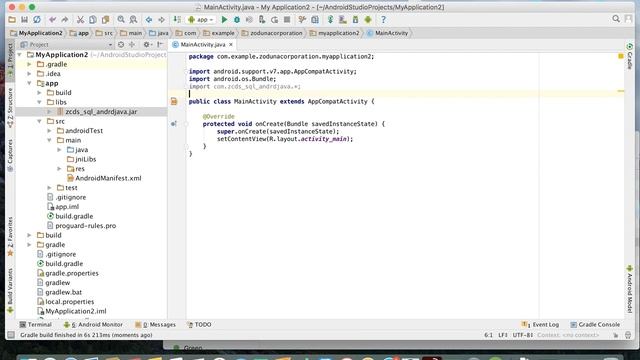
Task: Click the Help question mark icon
Action: [x=383, y=20]
